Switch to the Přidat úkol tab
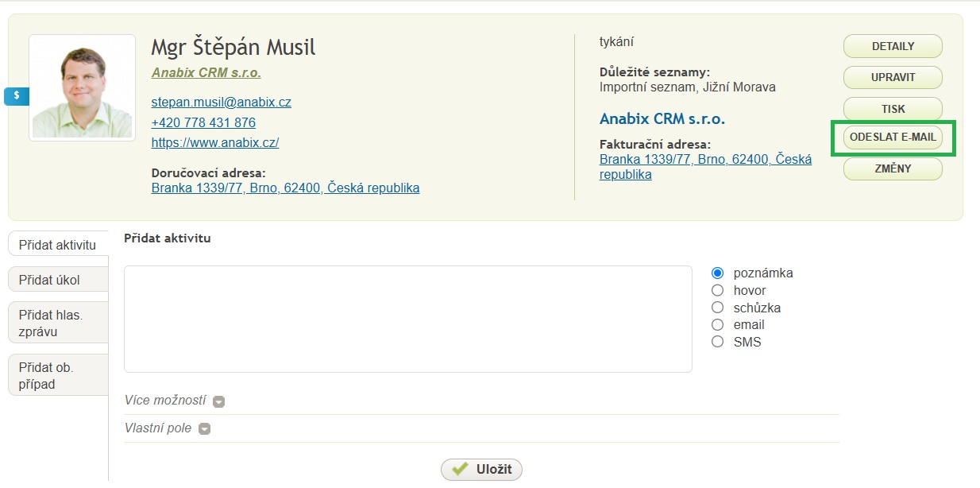Image resolution: width=980 pixels, height=488 pixels. click(58, 280)
